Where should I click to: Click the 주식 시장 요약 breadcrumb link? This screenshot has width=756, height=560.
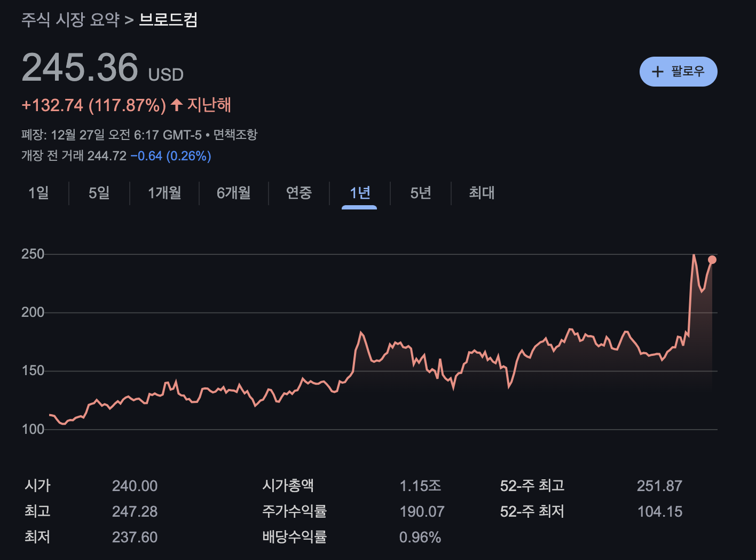point(70,20)
